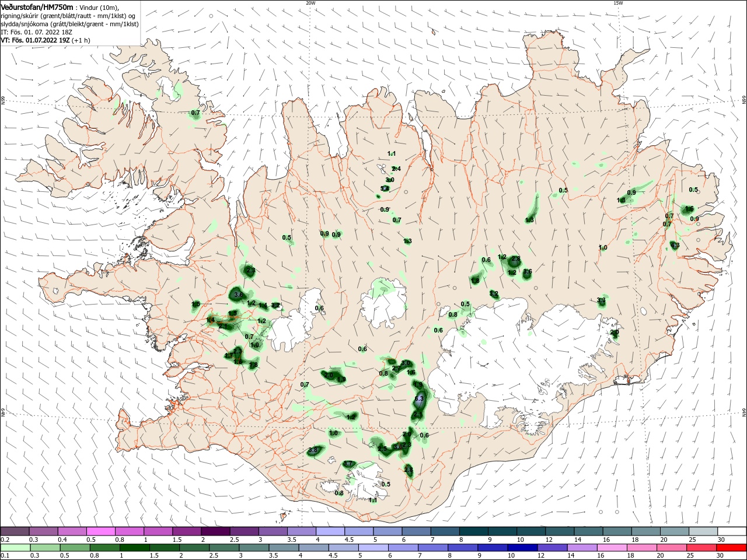Pick the 20 grey swatch in upper legend row
This screenshot has height=560, width=747.
click(x=675, y=531)
